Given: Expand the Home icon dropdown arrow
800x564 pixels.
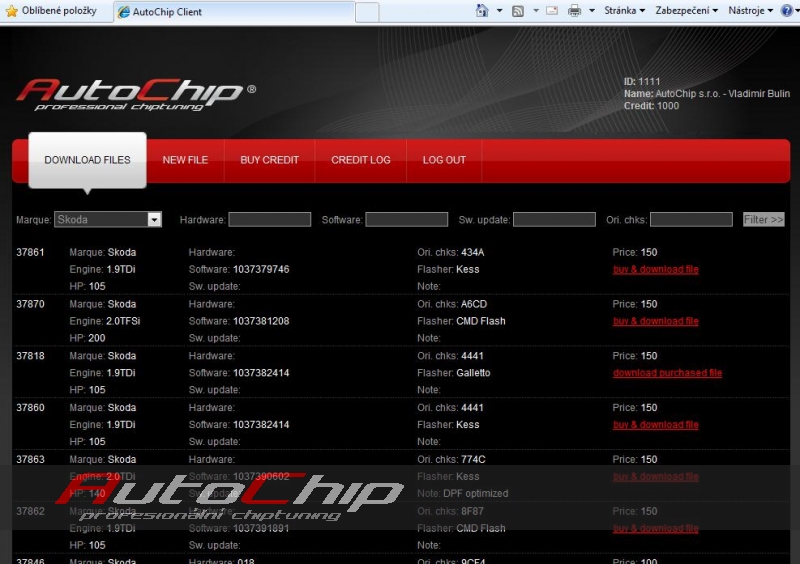Looking at the screenshot, I should click(x=499, y=10).
